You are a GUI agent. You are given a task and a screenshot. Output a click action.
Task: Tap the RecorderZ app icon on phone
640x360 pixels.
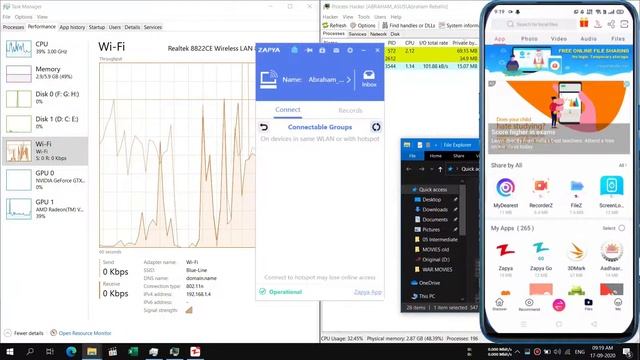pos(541,187)
